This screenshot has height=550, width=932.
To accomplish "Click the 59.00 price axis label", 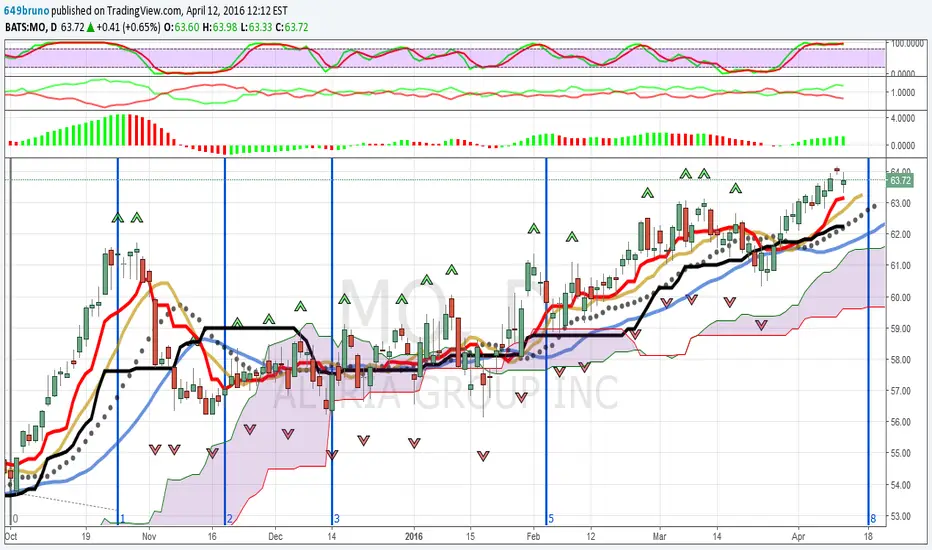I will [x=900, y=328].
